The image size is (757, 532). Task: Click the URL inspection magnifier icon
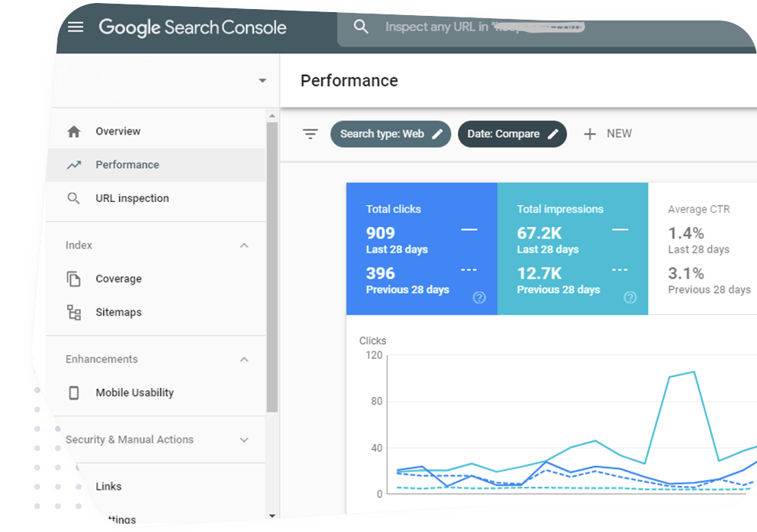[73, 198]
